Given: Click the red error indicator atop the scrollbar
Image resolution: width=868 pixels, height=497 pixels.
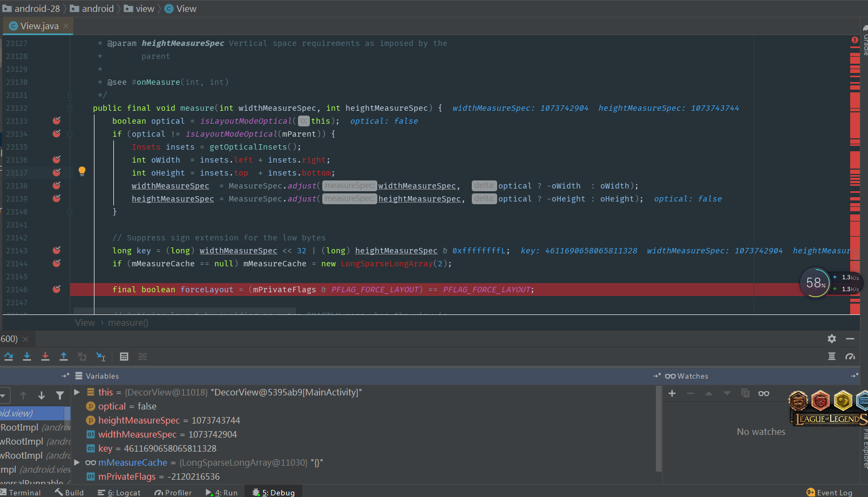Looking at the screenshot, I should pyautogui.click(x=855, y=40).
